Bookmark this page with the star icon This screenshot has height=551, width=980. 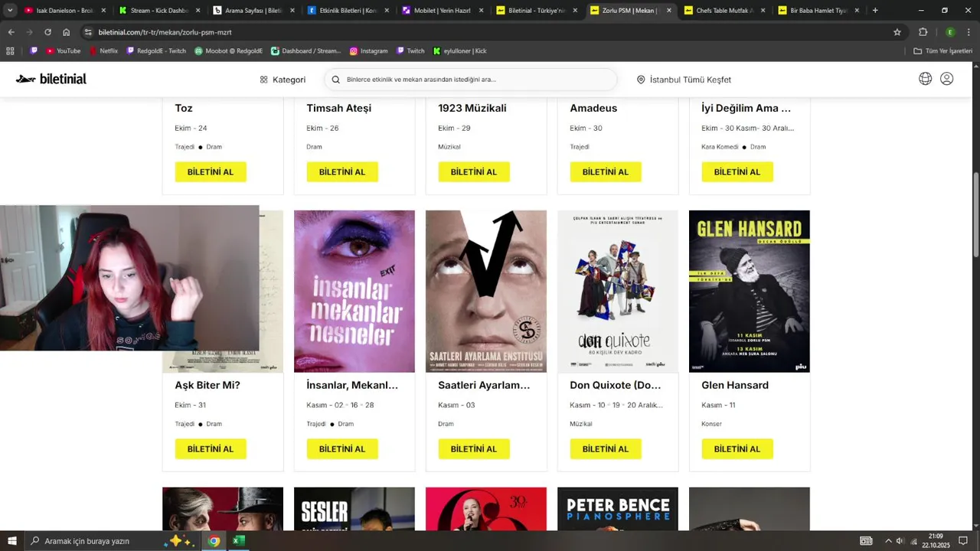pyautogui.click(x=897, y=32)
